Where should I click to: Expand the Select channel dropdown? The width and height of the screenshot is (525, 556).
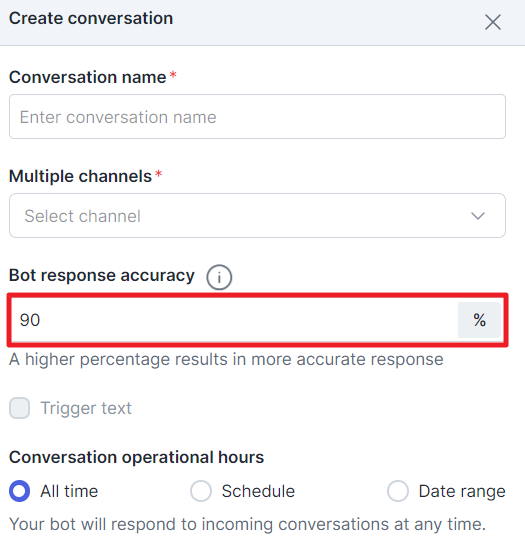pyautogui.click(x=257, y=216)
